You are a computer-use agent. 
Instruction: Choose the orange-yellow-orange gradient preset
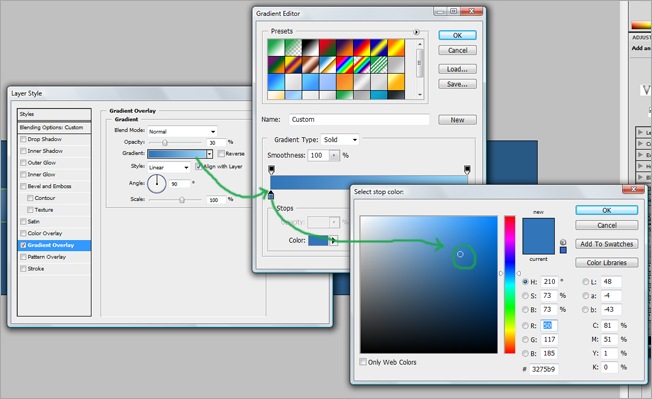pos(396,48)
